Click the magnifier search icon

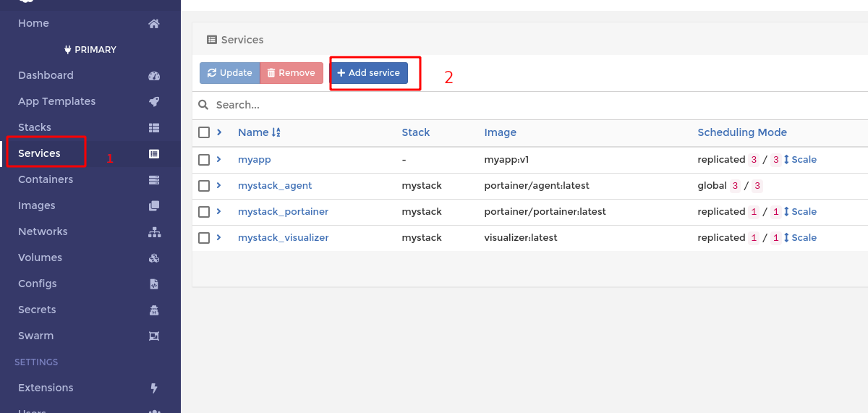[204, 105]
